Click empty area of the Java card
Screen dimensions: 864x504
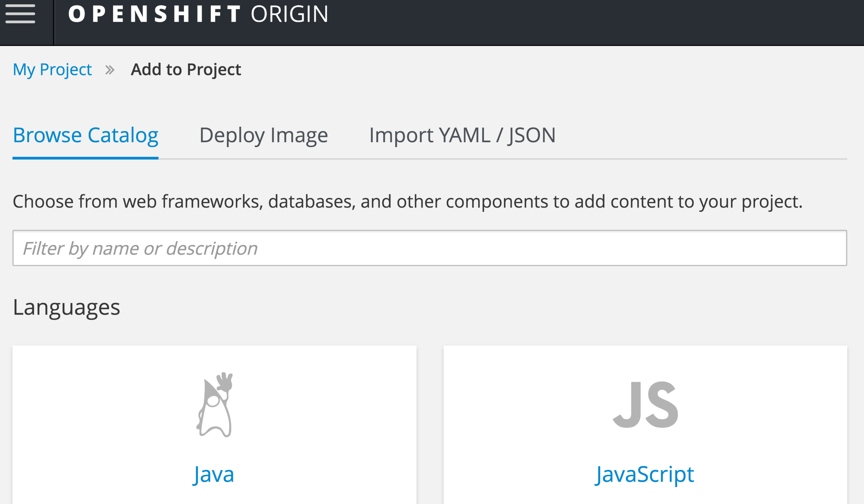pos(93,411)
